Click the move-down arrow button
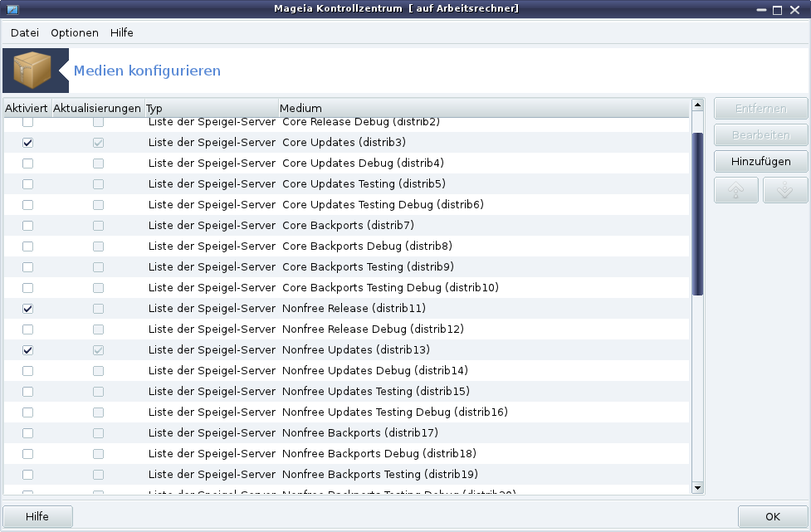The height and width of the screenshot is (532, 811). click(x=784, y=190)
